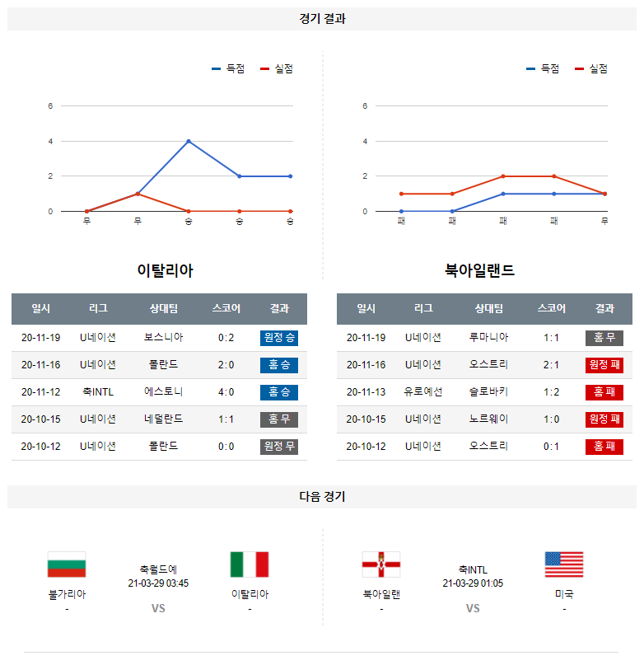644x665 pixels.
Task: Click the Bulgaria flag icon
Action: [x=67, y=564]
